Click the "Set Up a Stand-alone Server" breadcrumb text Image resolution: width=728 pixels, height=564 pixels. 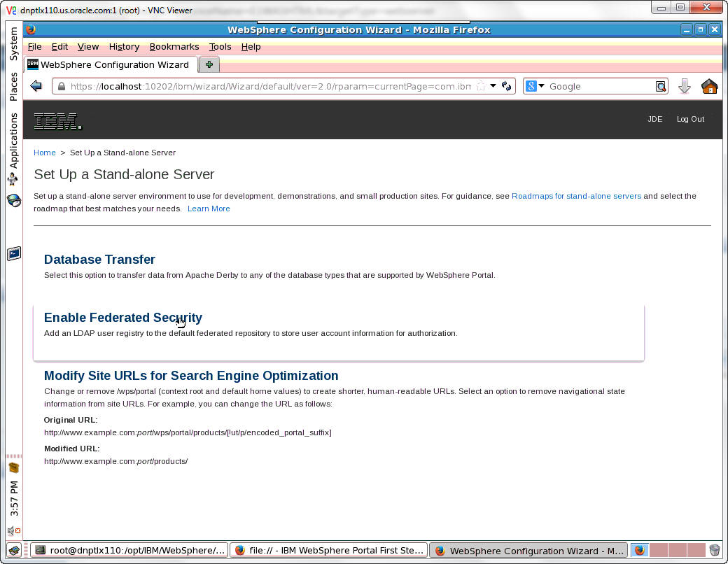(122, 153)
